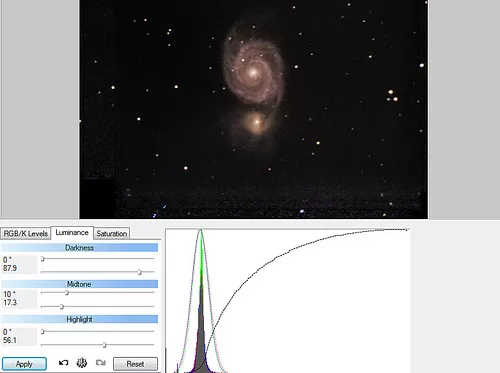
Task: Click the Midtone angle slider handle
Action: (x=67, y=293)
